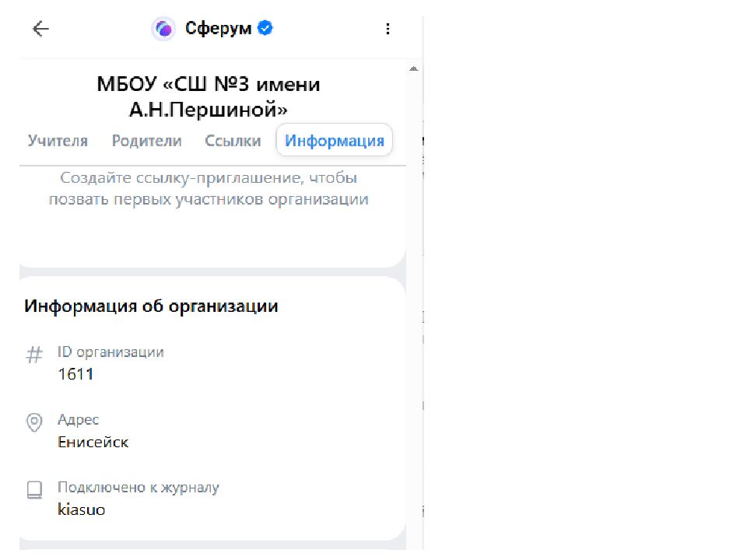Open the Родители tab
This screenshot has width=747, height=560.
[147, 141]
